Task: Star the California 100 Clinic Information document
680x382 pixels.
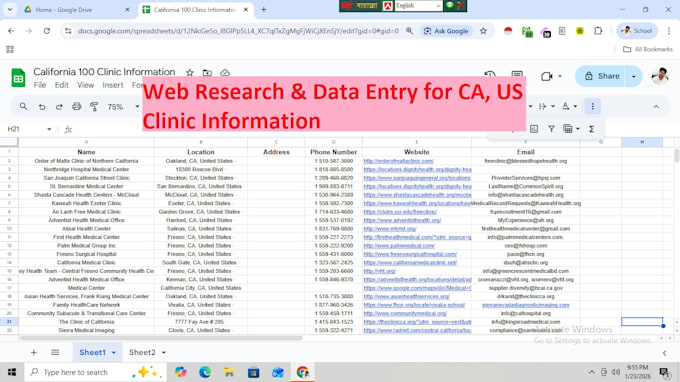Action: click(190, 73)
